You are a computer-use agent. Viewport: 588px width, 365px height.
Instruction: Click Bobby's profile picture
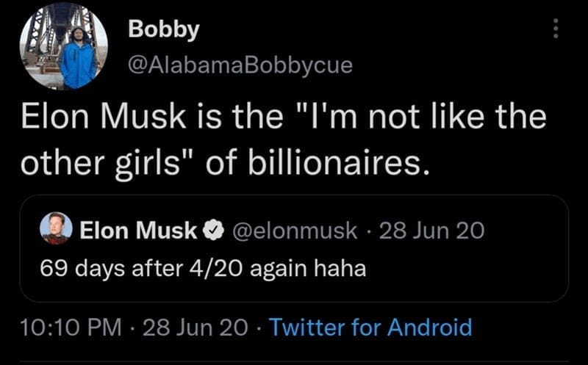[63, 46]
